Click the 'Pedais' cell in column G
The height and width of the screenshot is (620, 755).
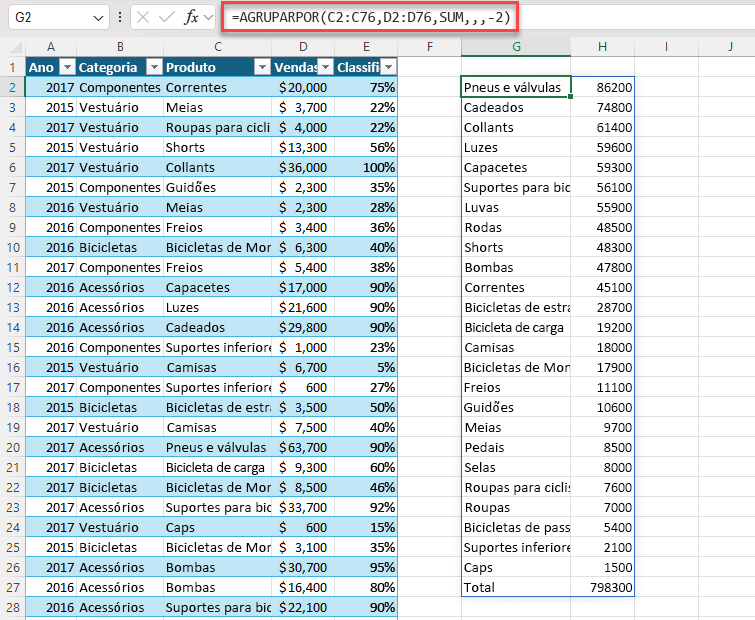516,447
